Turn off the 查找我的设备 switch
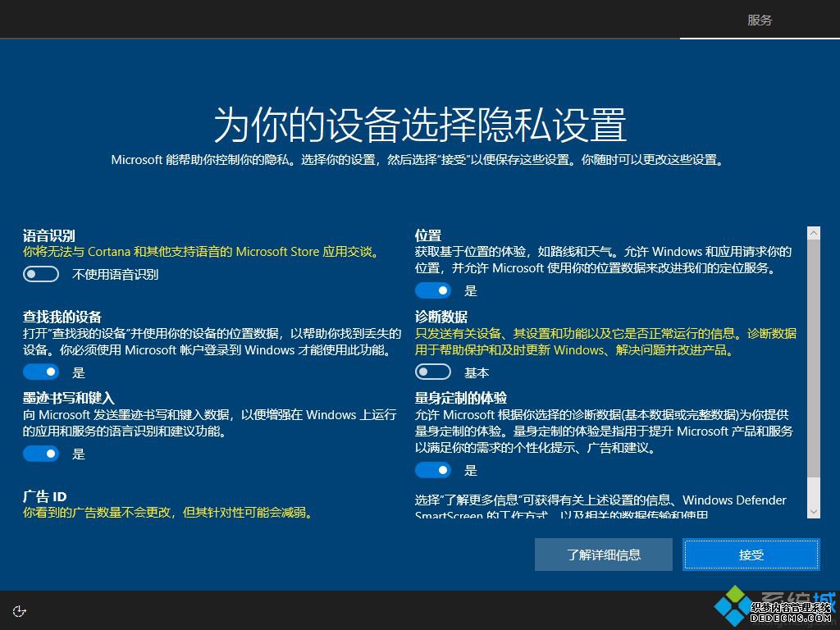Image resolution: width=840 pixels, height=630 pixels. pyautogui.click(x=41, y=372)
